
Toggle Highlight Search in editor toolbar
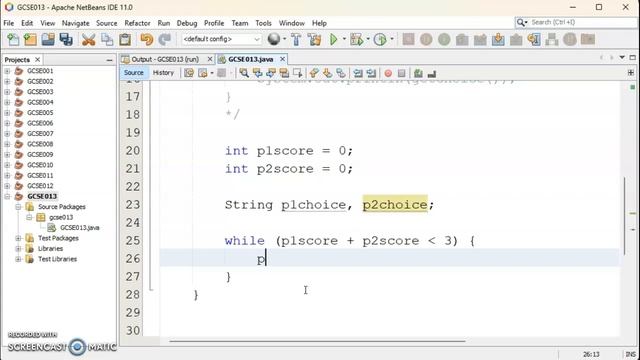(284, 73)
